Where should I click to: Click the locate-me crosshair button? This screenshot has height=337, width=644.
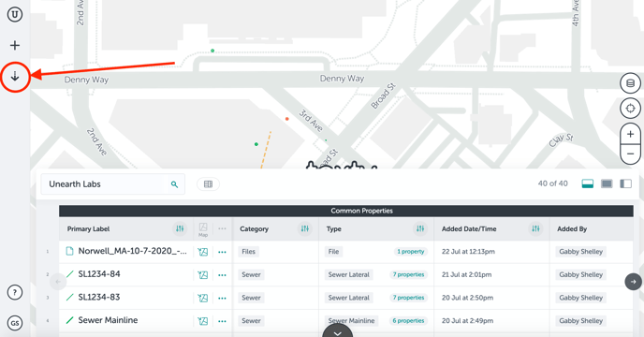click(630, 109)
